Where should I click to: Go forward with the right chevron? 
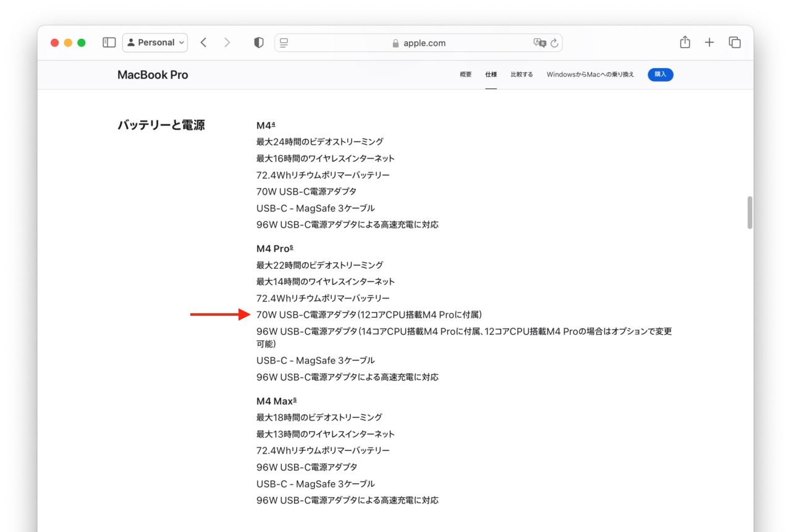click(227, 43)
